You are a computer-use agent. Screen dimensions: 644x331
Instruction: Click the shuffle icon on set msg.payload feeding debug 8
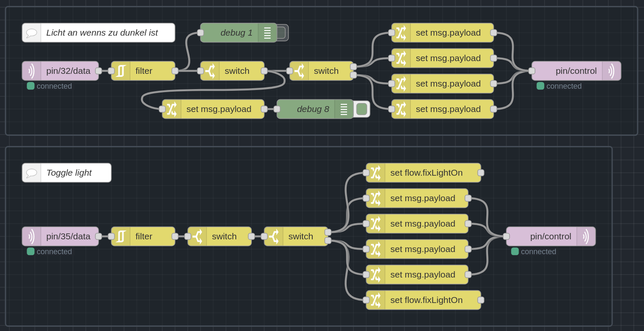pyautogui.click(x=172, y=109)
